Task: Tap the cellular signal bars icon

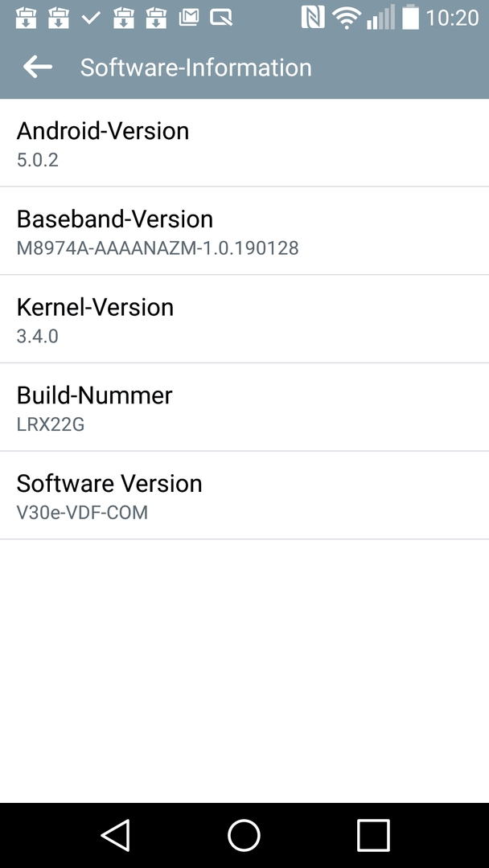Action: [381, 18]
